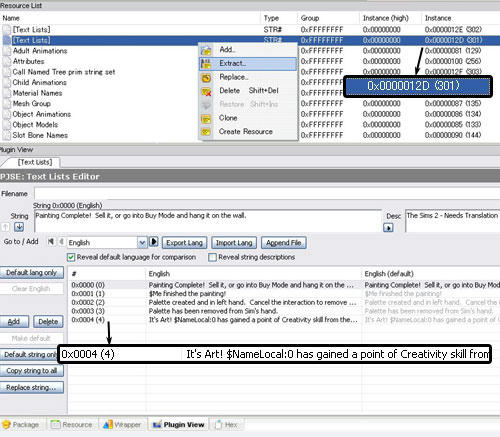500x437 pixels.
Task: Click the Add icon in context menu
Action: click(x=206, y=50)
